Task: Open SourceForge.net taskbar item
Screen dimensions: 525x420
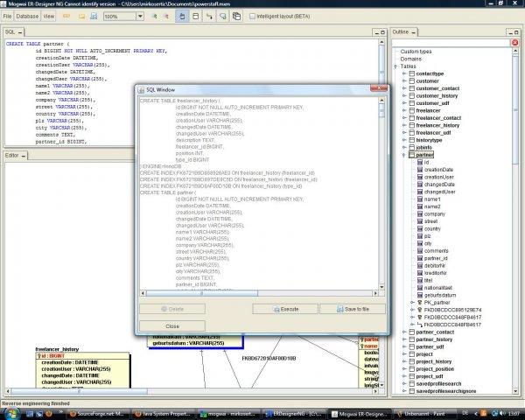Action: pyautogui.click(x=97, y=414)
